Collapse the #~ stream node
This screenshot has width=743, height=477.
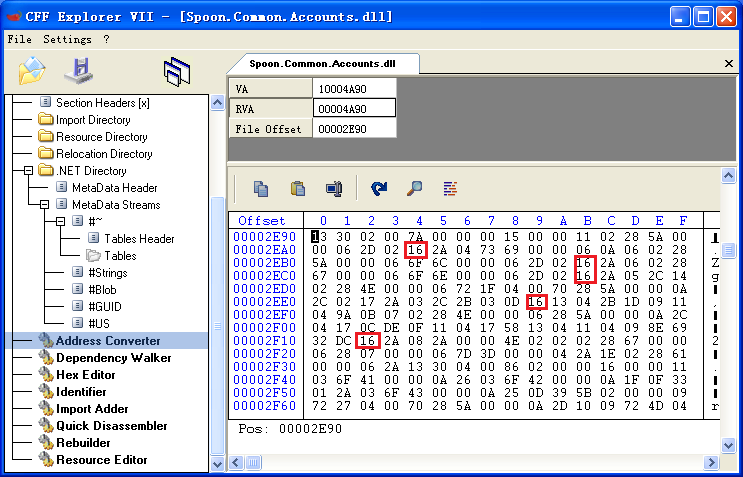pyautogui.click(x=61, y=222)
